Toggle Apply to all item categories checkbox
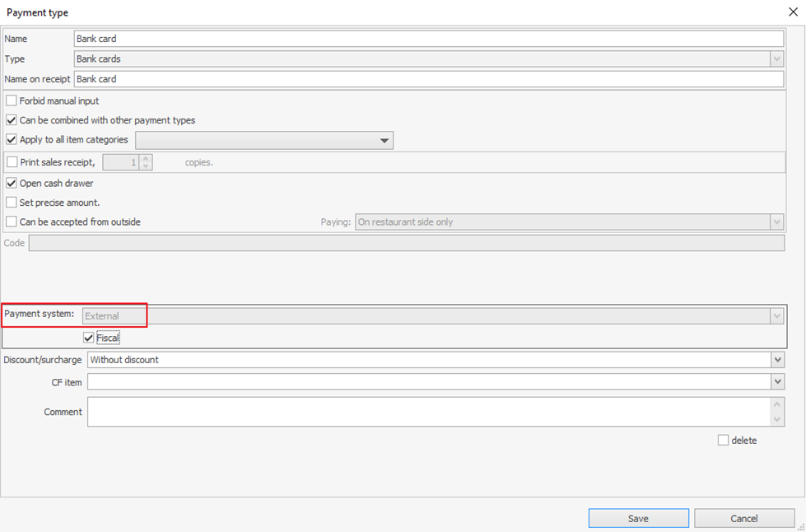806x532 pixels. tap(12, 140)
